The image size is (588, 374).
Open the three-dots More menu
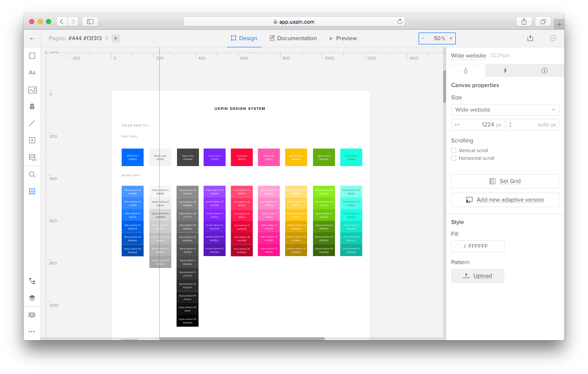32,332
